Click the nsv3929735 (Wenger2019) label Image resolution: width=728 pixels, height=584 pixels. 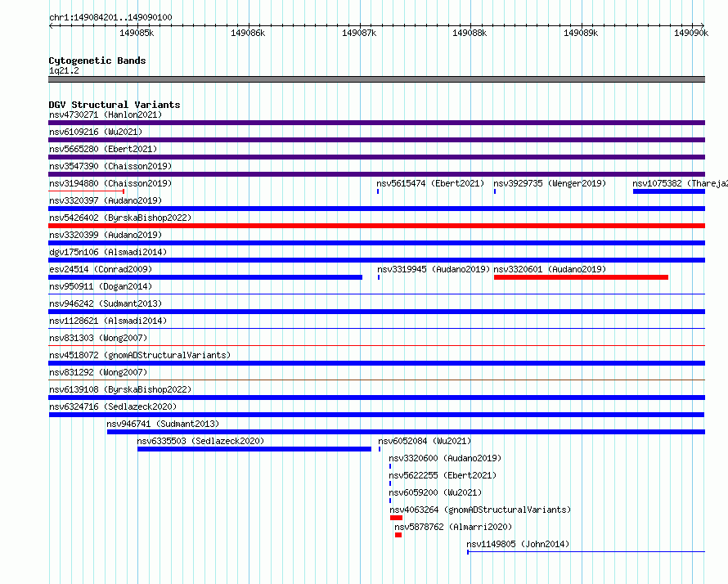point(550,183)
